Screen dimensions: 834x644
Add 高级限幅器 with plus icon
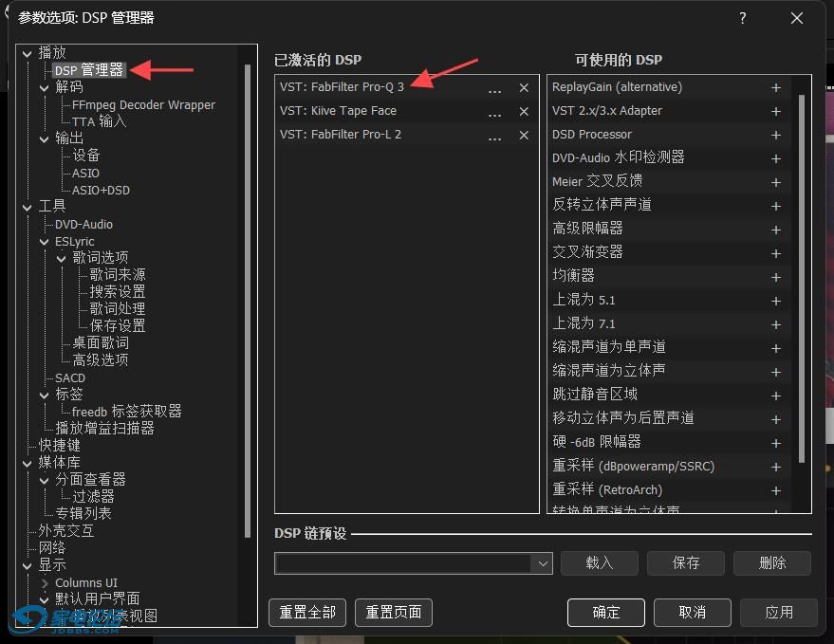tap(776, 230)
